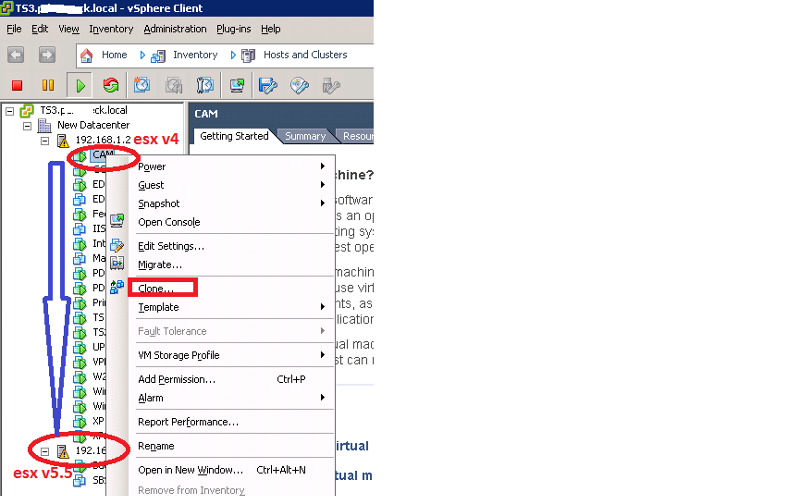The image size is (800, 496).
Task: Collapse the New Datacenter tree node
Action: click(x=27, y=126)
